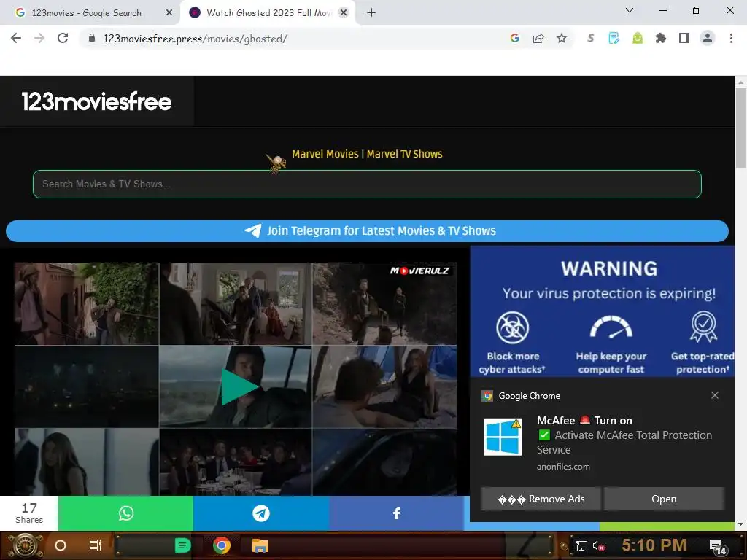Focus the Search Movies & TV Shows field

click(x=367, y=184)
